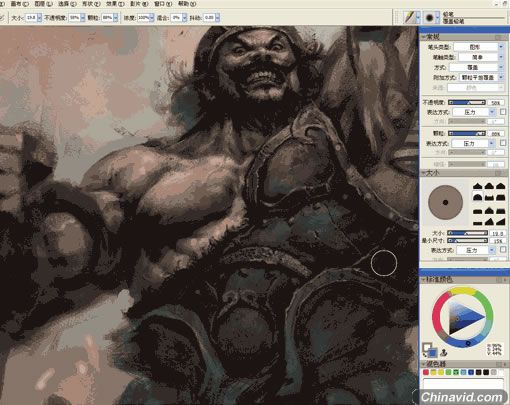Adjust the 大小 size slider in panel
Image resolution: width=510 pixels, height=405 pixels.
[467, 233]
